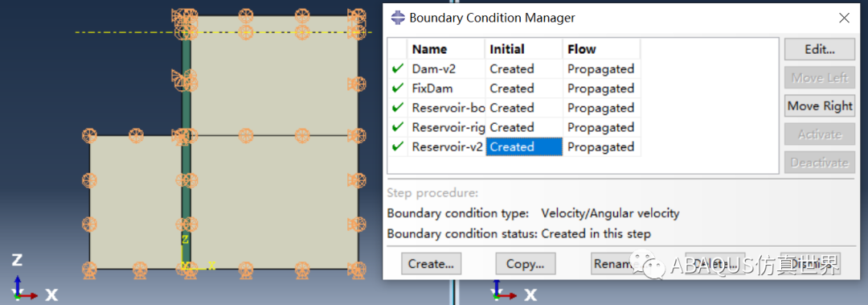The image size is (868, 305).
Task: Click the Name column header
Action: click(446, 49)
